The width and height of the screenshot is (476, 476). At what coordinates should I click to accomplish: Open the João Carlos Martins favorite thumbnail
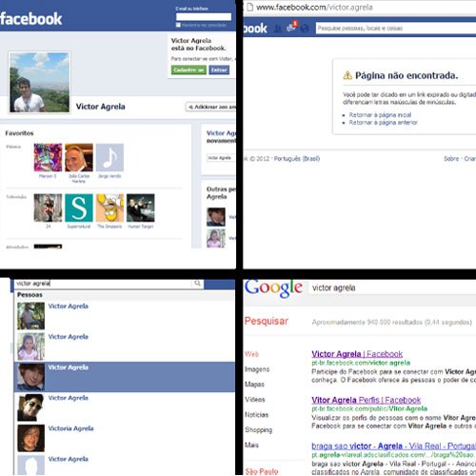(x=79, y=157)
